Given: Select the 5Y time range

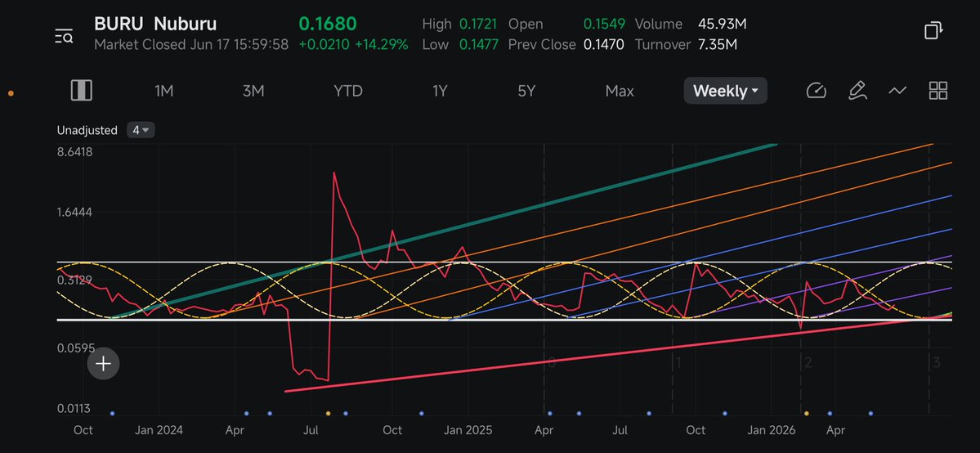Looking at the screenshot, I should (x=526, y=91).
